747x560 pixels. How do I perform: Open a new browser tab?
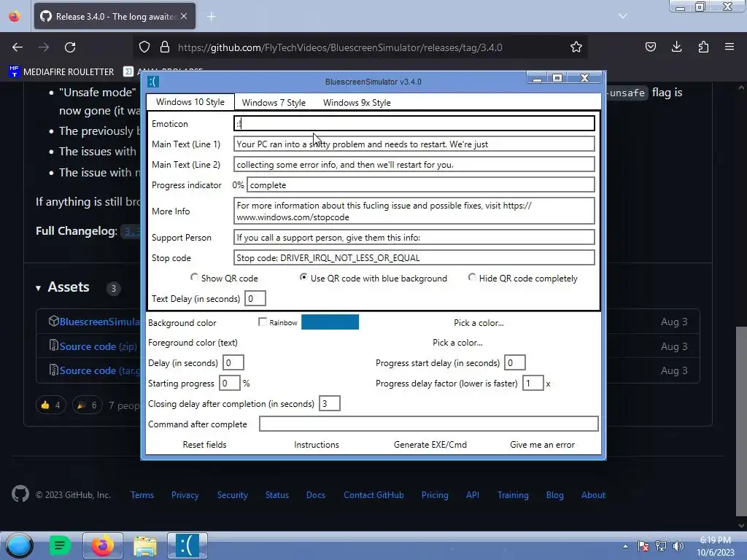click(212, 17)
